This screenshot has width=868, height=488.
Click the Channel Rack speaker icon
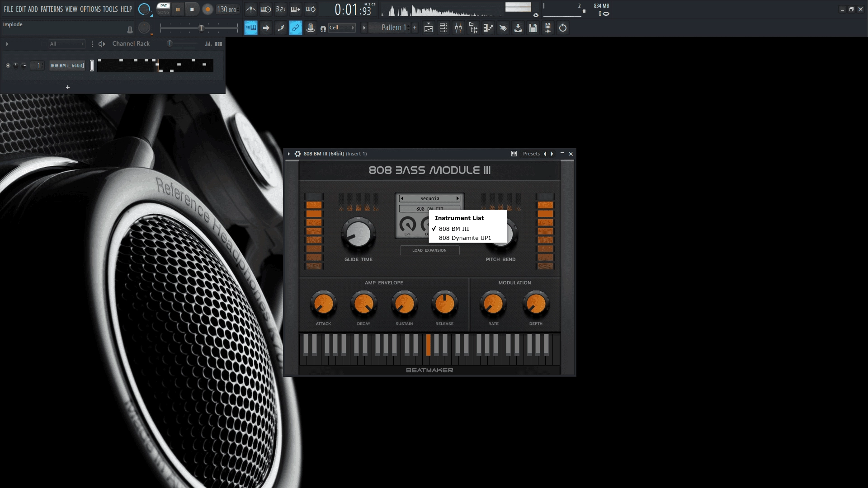tap(102, 44)
